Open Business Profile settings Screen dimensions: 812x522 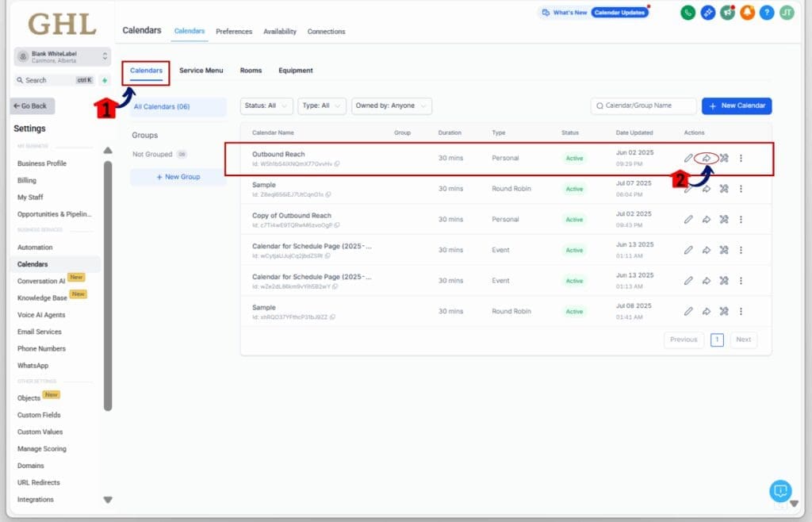(42, 163)
